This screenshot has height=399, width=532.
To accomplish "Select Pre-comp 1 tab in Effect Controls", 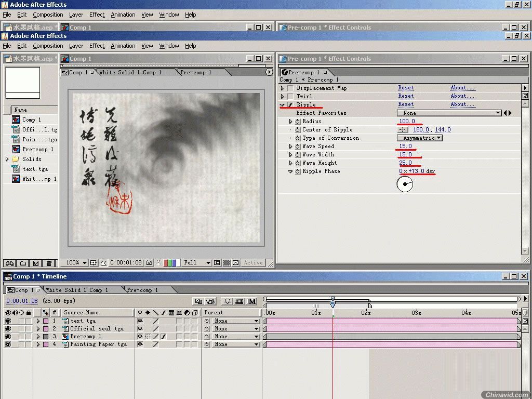I will [x=304, y=72].
